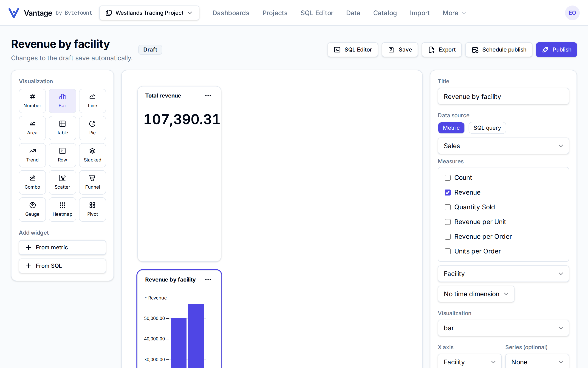This screenshot has width=588, height=368.
Task: Open the bar visualization type dropdown
Action: tap(503, 328)
